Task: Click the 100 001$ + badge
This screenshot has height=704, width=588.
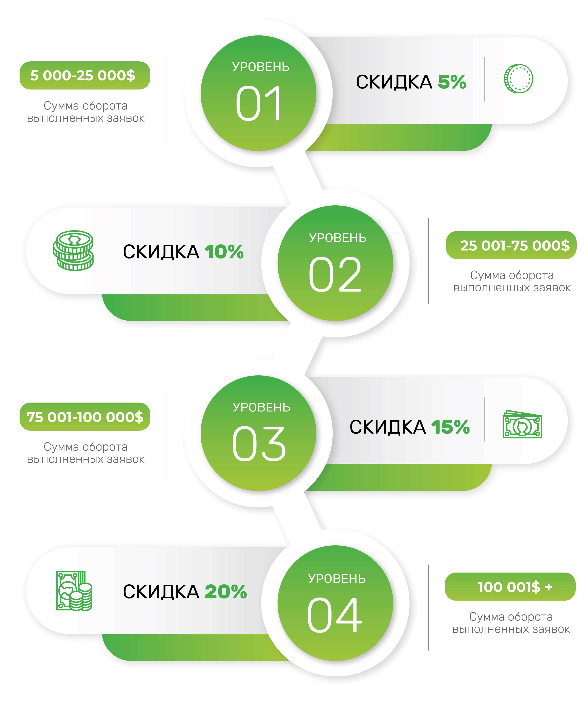Action: coord(510,587)
